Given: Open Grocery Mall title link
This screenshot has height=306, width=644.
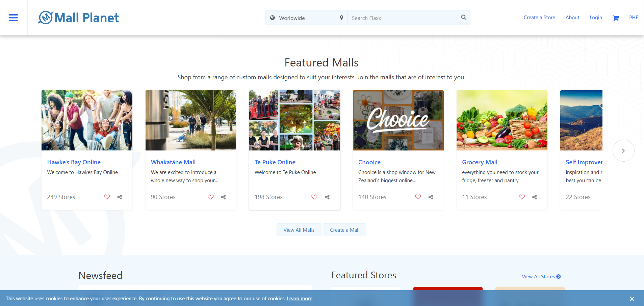Looking at the screenshot, I should pyautogui.click(x=480, y=162).
